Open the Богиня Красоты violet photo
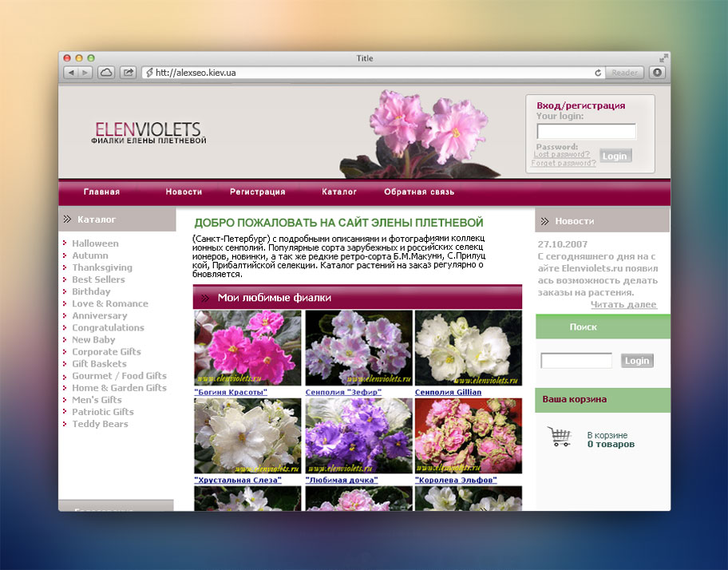Image resolution: width=728 pixels, height=570 pixels. (247, 348)
